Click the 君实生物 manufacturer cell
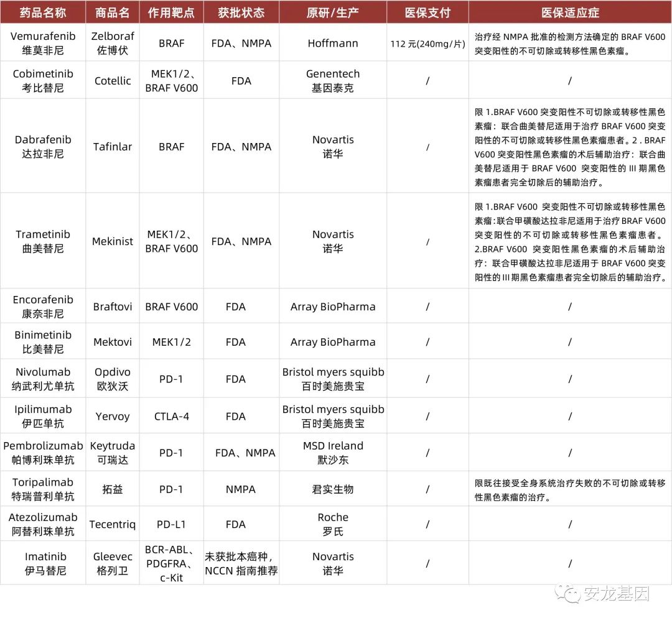The height and width of the screenshot is (623, 672). coord(333,489)
